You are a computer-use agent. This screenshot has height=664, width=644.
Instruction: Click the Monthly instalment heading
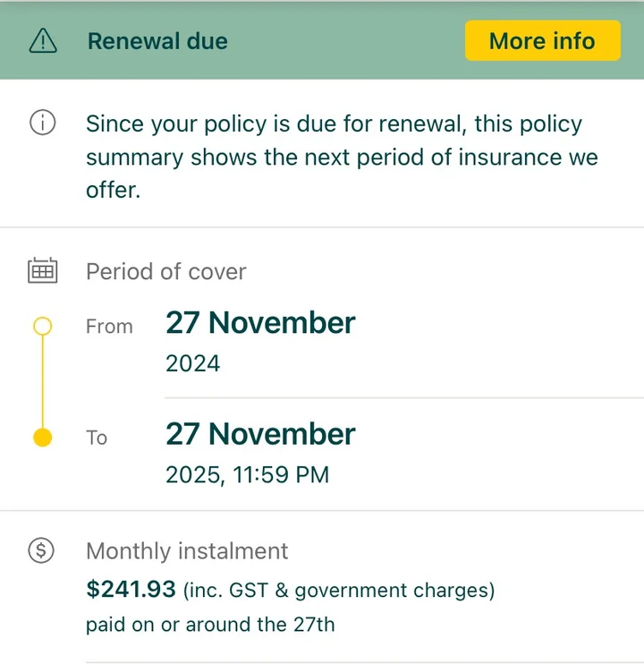tap(187, 551)
